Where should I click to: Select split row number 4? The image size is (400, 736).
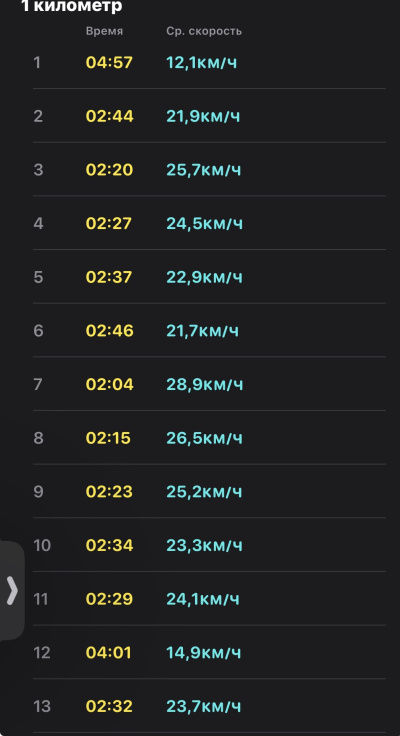(x=209, y=223)
